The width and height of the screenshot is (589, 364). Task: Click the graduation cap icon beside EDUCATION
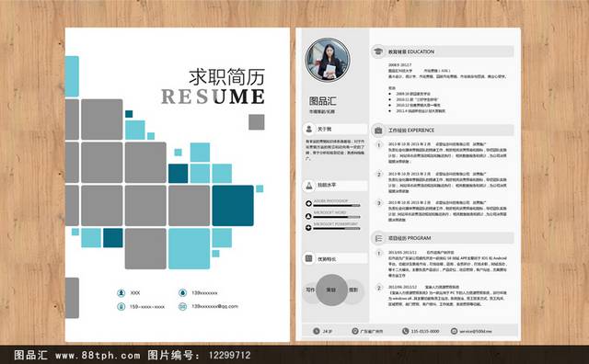point(378,51)
